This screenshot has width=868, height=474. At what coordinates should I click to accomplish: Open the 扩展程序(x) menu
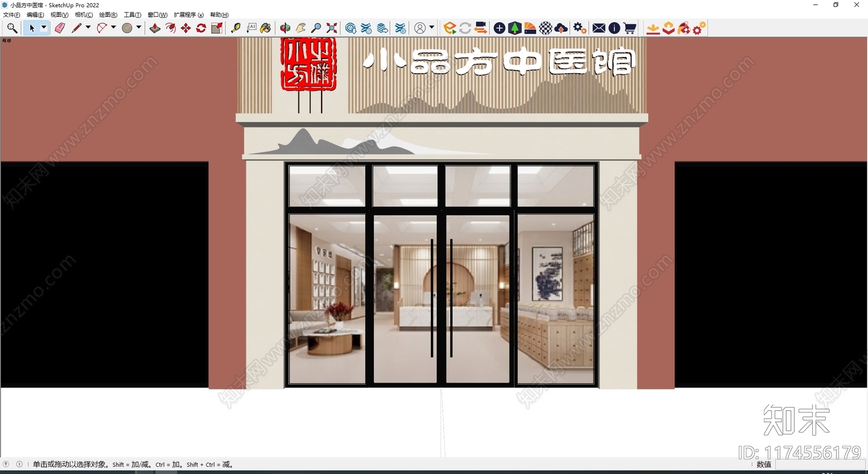point(189,15)
